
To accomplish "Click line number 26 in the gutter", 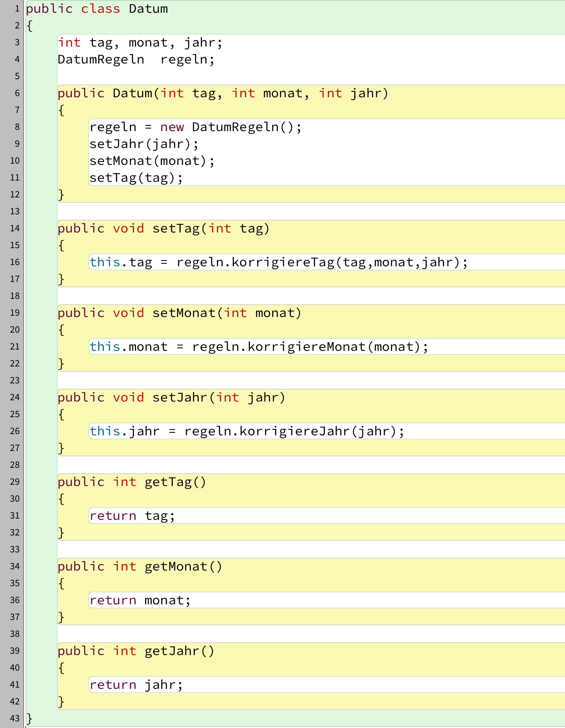I will (15, 431).
